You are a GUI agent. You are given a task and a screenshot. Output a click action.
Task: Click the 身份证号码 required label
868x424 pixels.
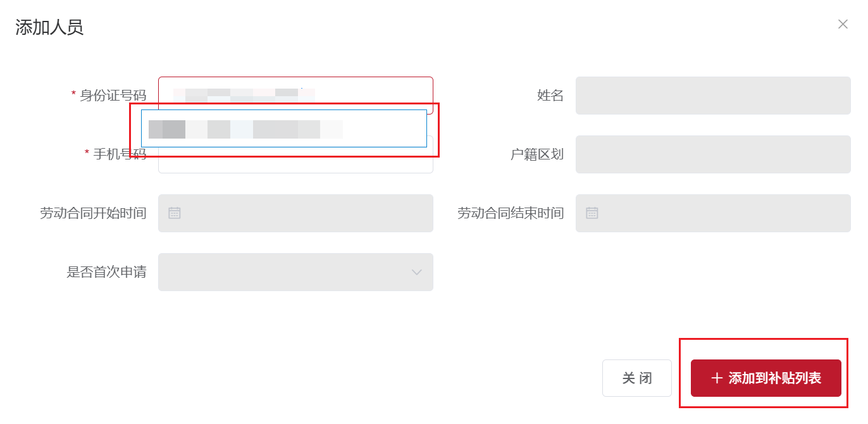pyautogui.click(x=109, y=96)
